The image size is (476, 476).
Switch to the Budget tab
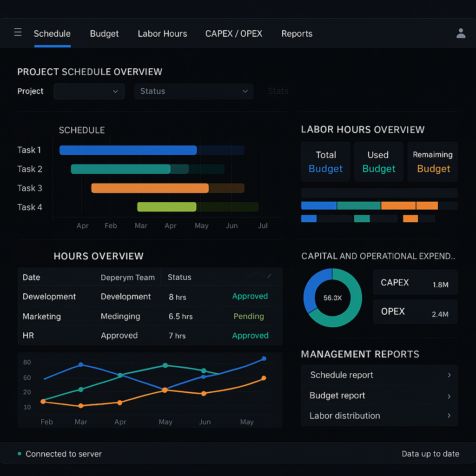[104, 33]
